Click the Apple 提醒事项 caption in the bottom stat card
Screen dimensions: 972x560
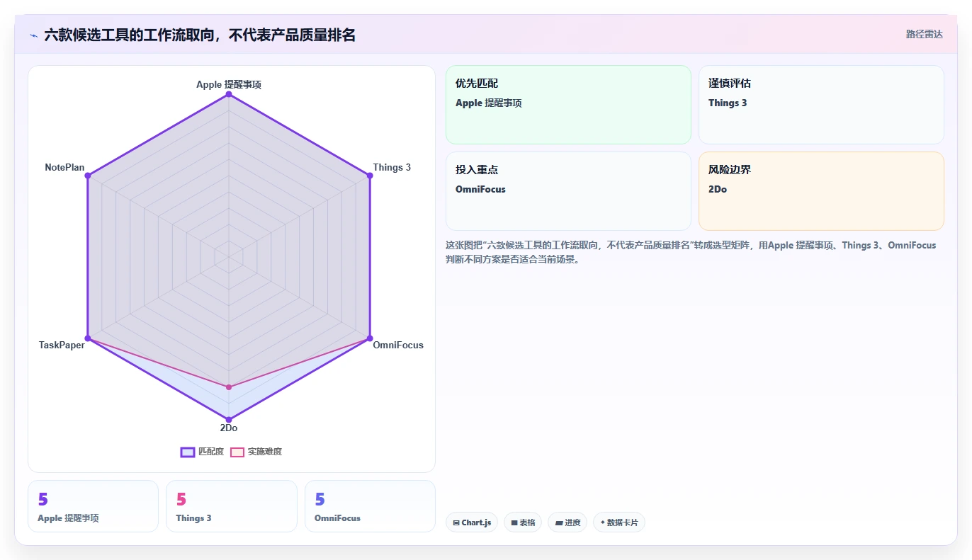68,518
